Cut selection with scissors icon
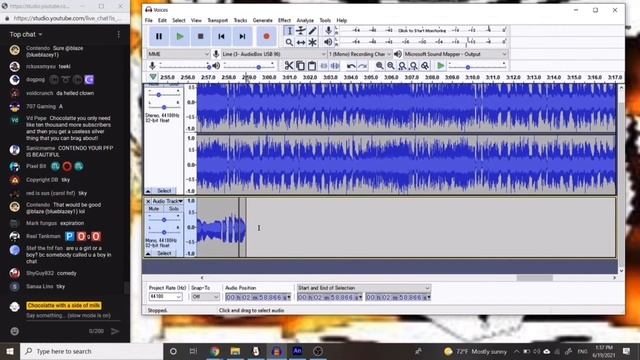 289,66
